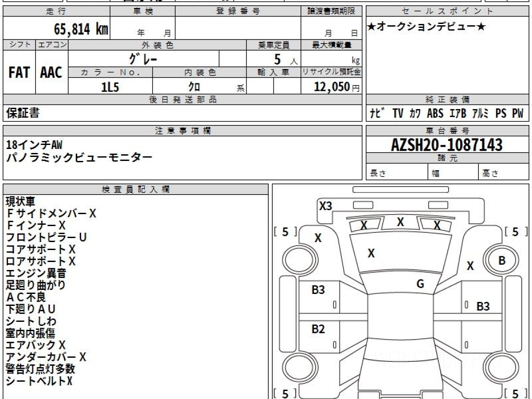Screen dimensions: 532x399
Task: Click the 諸元 header
Action: (x=448, y=158)
